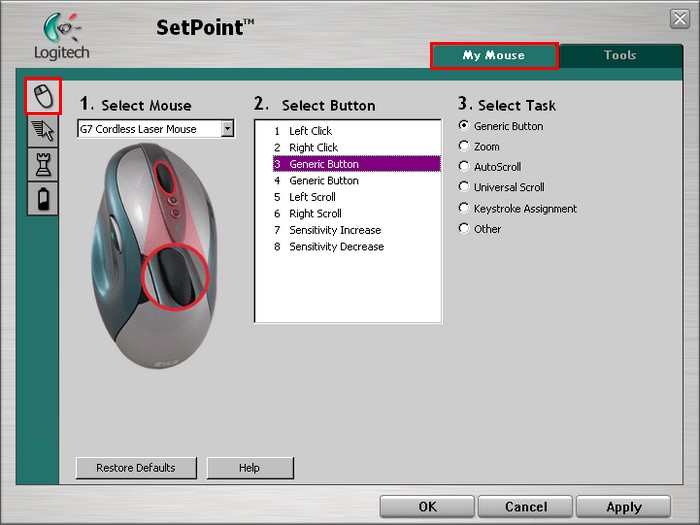
Task: Select button 2 Right Click in list
Action: (x=356, y=147)
